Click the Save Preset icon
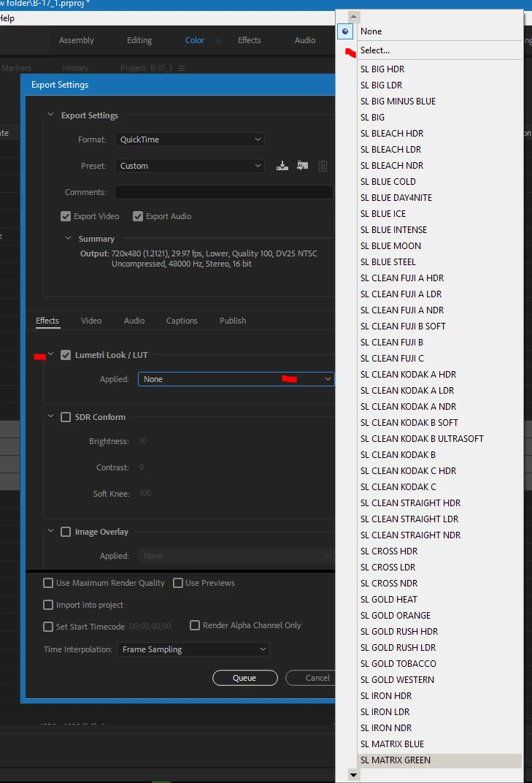The image size is (532, 783). coord(282,166)
